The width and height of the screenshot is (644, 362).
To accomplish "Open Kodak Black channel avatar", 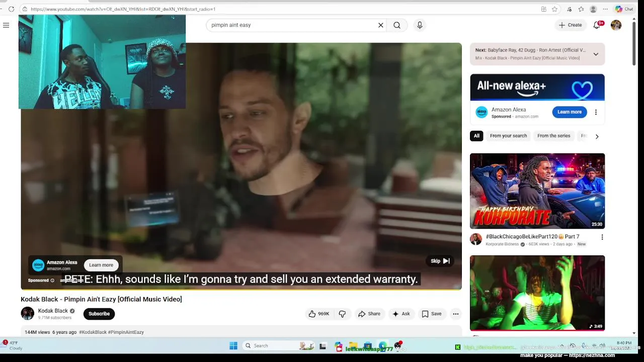I will tap(28, 313).
